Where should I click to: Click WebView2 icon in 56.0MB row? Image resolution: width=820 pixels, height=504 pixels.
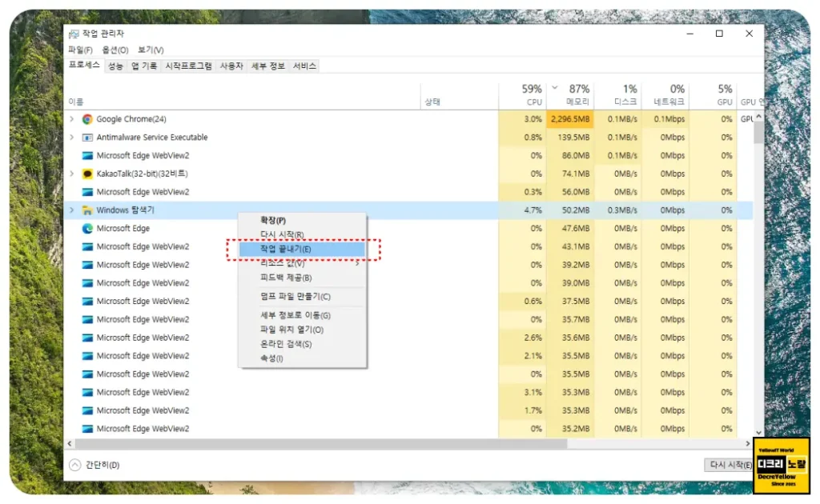[x=87, y=192]
